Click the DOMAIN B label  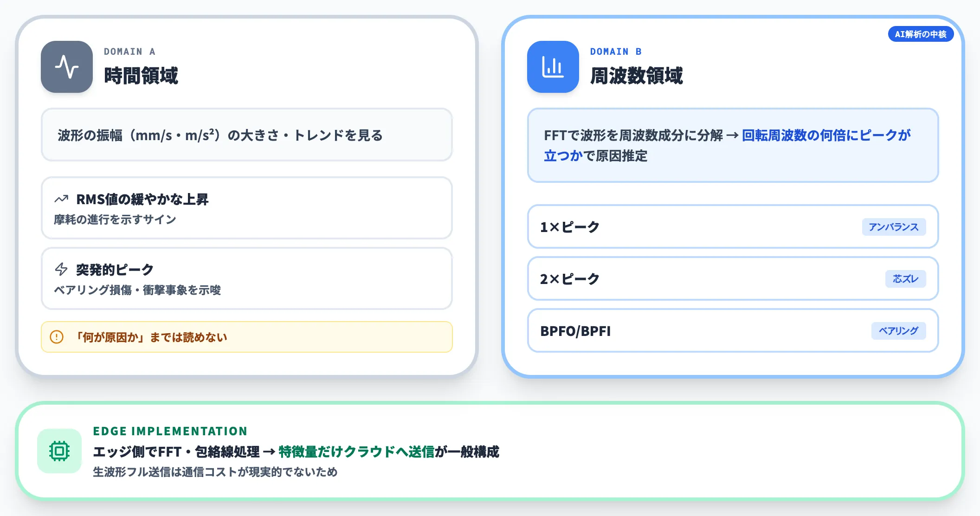coord(616,52)
